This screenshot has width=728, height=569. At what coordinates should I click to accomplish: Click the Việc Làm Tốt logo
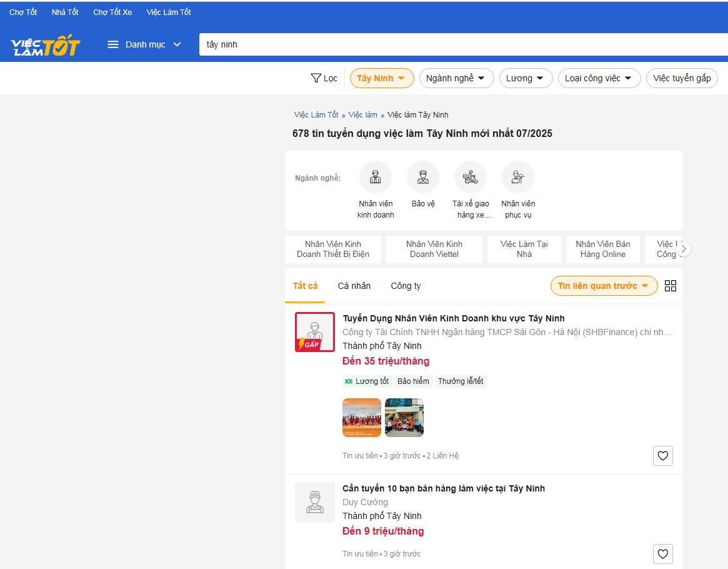45,45
